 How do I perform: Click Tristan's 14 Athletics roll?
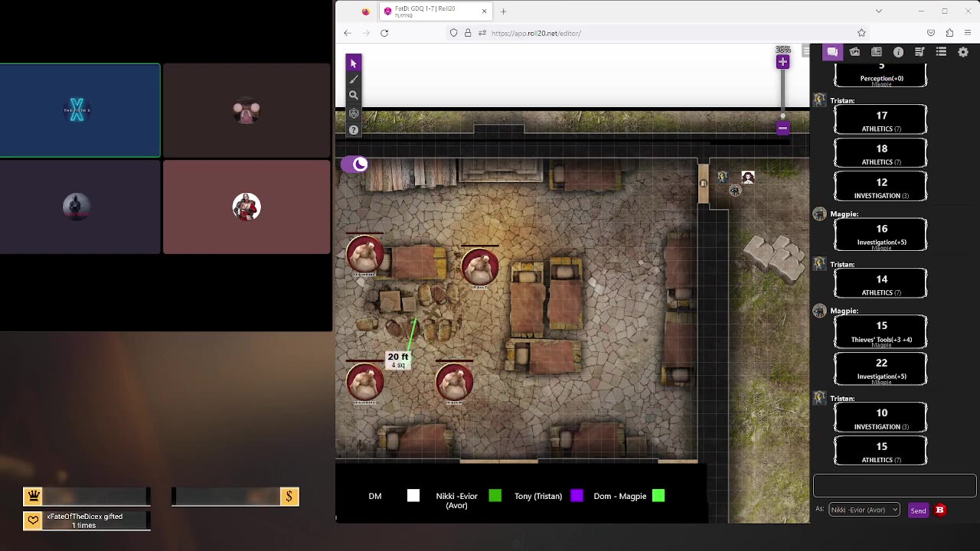880,284
